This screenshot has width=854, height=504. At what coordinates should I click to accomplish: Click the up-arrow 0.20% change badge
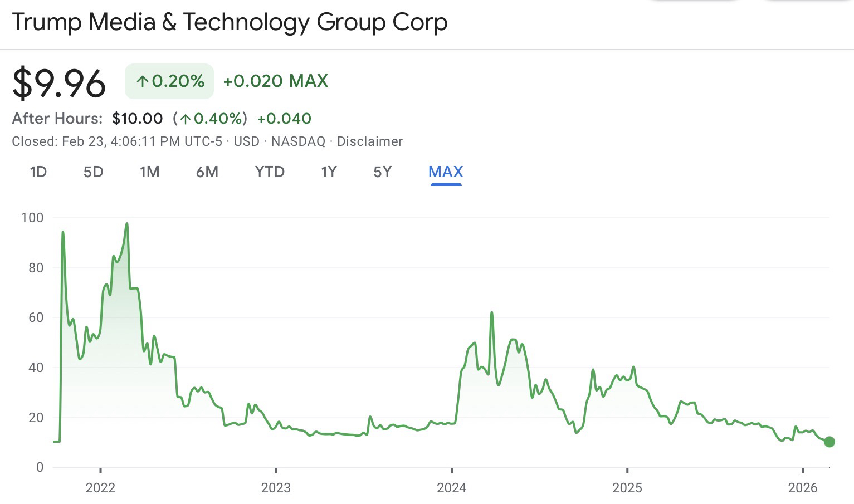point(169,81)
